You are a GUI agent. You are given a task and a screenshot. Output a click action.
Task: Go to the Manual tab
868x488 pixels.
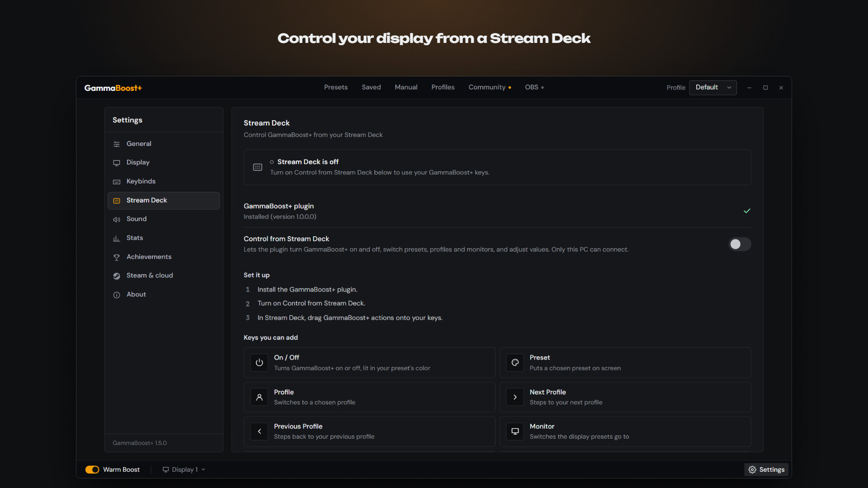click(x=406, y=87)
